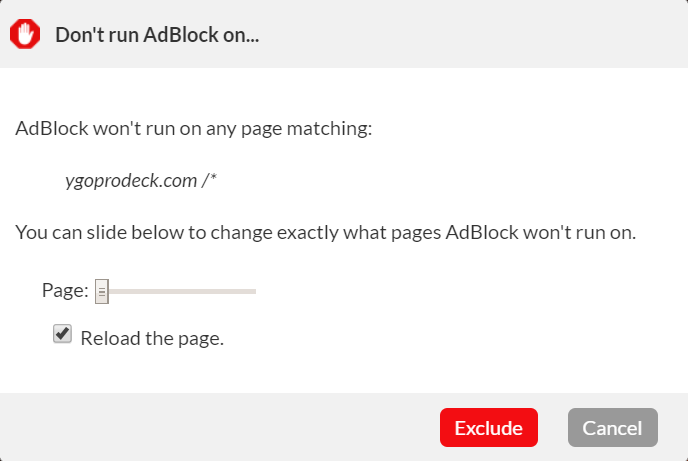The image size is (688, 461).
Task: Click the Exclude button
Action: 489,428
